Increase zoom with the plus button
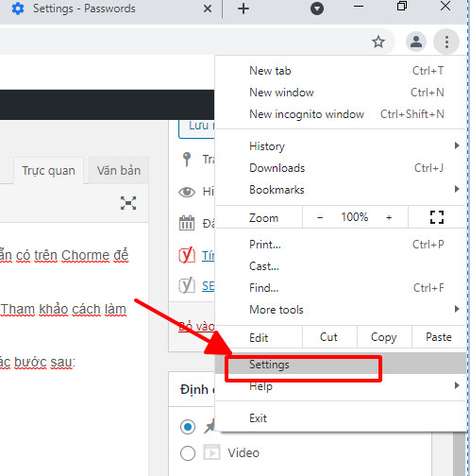Viewport: 470px width, 476px height. click(x=389, y=217)
